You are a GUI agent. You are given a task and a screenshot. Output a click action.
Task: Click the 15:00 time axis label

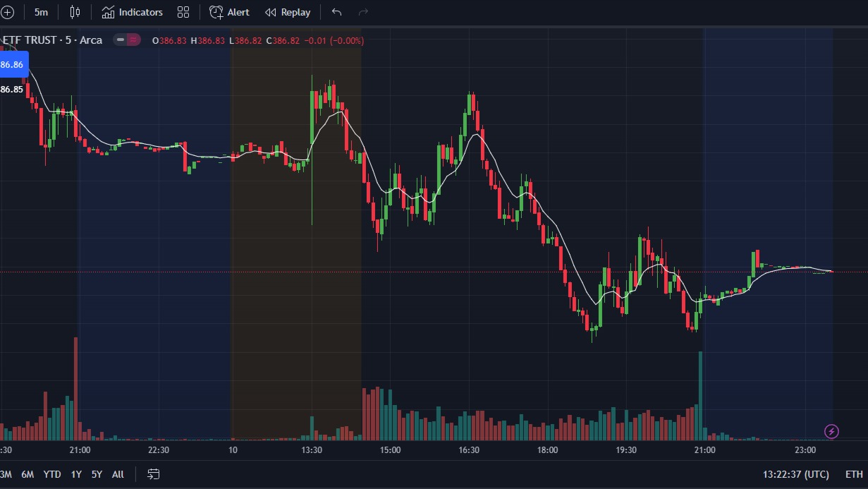[390, 450]
